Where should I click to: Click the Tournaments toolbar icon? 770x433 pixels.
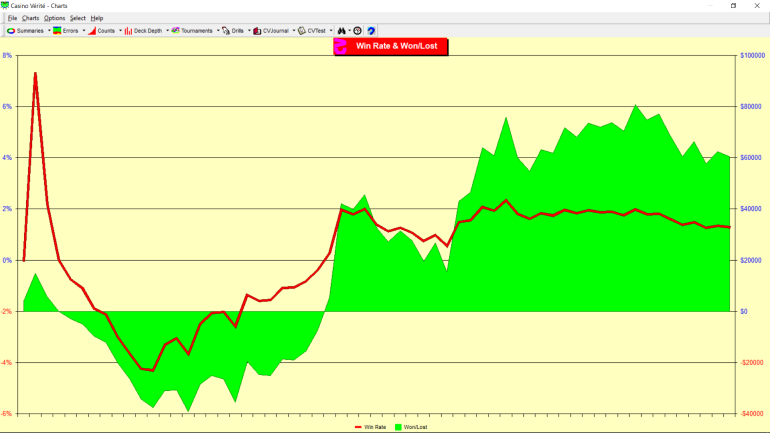click(x=176, y=31)
